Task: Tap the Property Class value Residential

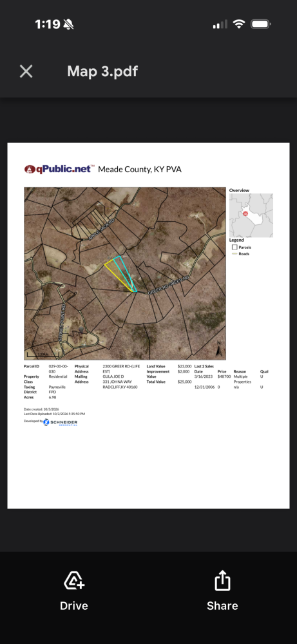Action: (x=58, y=376)
